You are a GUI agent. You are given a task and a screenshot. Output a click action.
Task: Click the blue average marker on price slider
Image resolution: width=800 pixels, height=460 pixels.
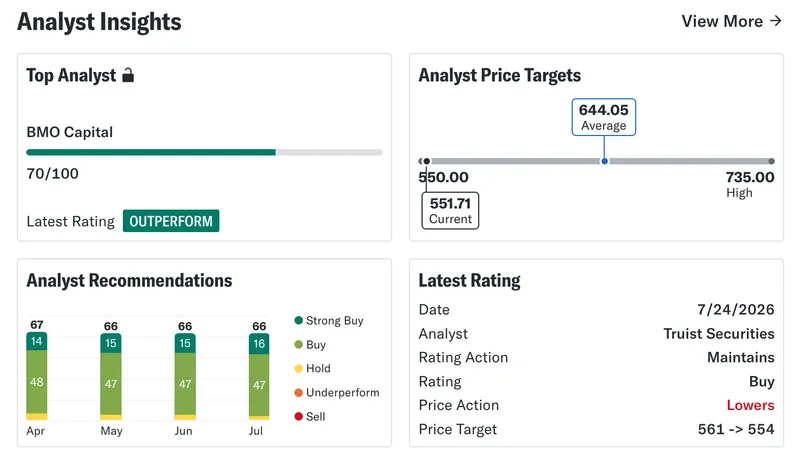point(604,161)
